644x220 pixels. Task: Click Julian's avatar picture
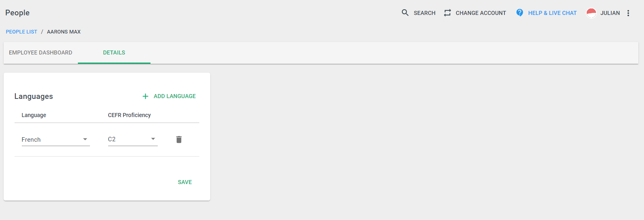591,13
